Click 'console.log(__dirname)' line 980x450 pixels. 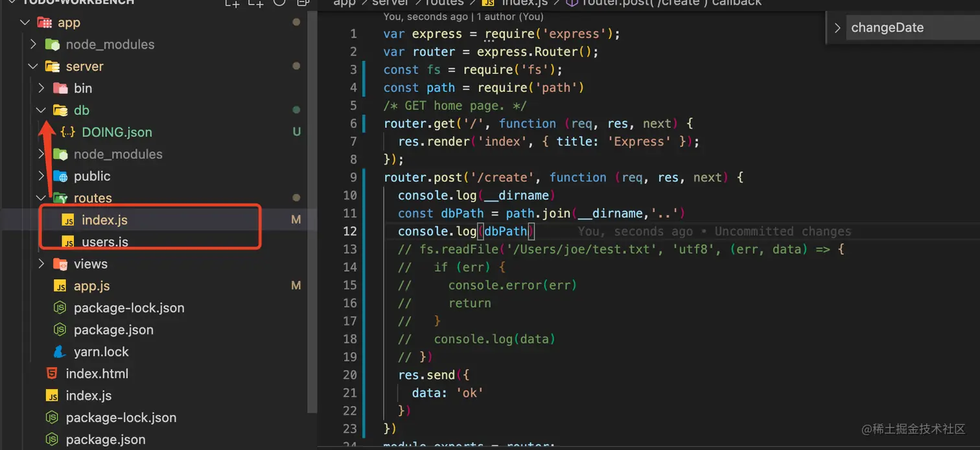click(x=477, y=196)
